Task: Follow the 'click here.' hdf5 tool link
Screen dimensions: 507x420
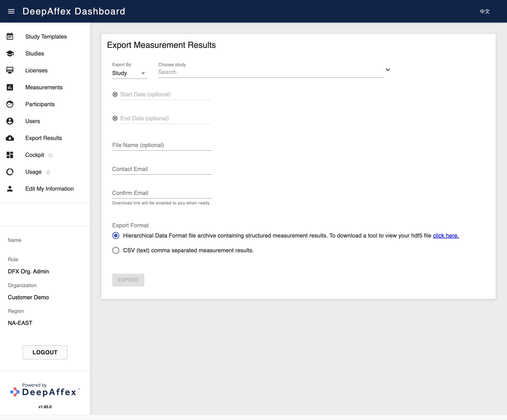Action: click(446, 236)
